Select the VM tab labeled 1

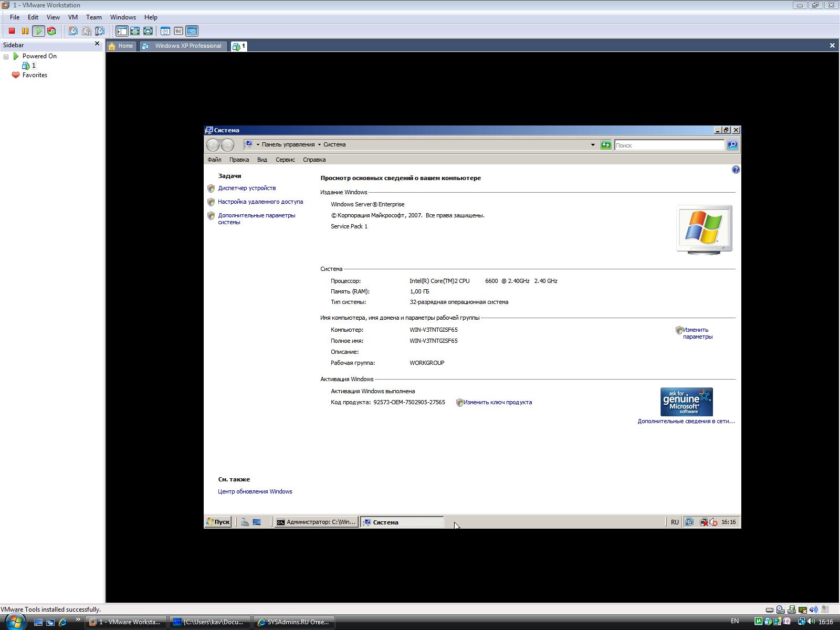click(x=239, y=46)
